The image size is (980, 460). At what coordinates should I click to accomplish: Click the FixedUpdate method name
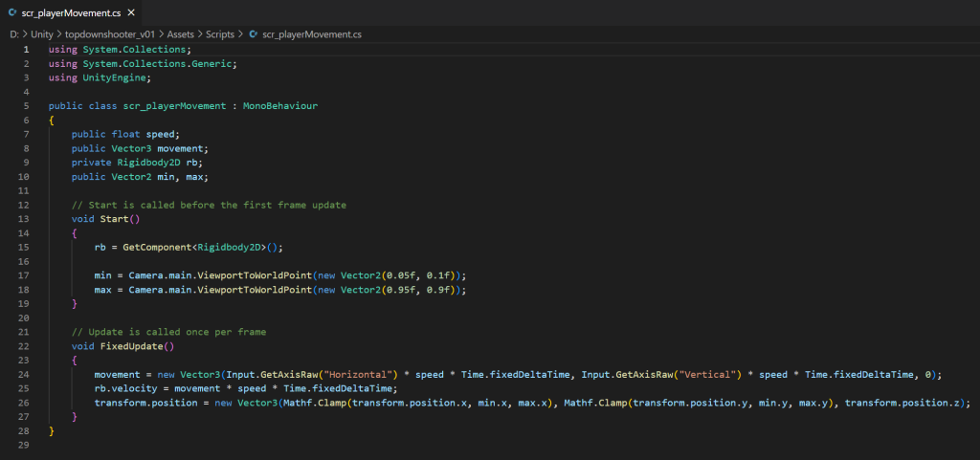(x=133, y=346)
